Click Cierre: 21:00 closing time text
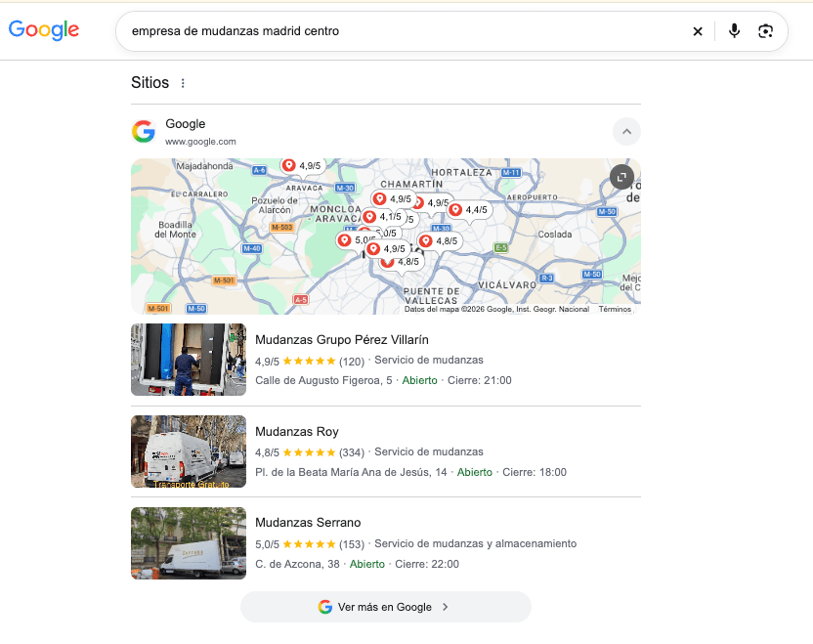This screenshot has height=644, width=813. coord(480,380)
